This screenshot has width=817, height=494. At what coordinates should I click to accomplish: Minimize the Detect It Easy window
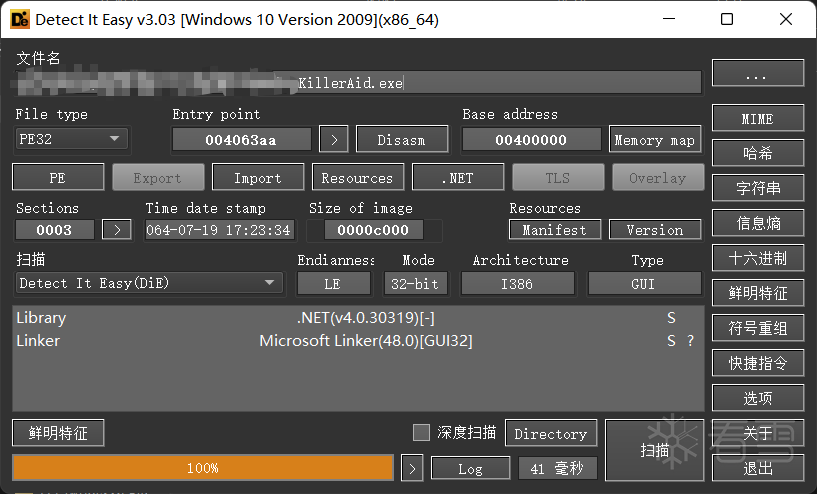coord(669,19)
